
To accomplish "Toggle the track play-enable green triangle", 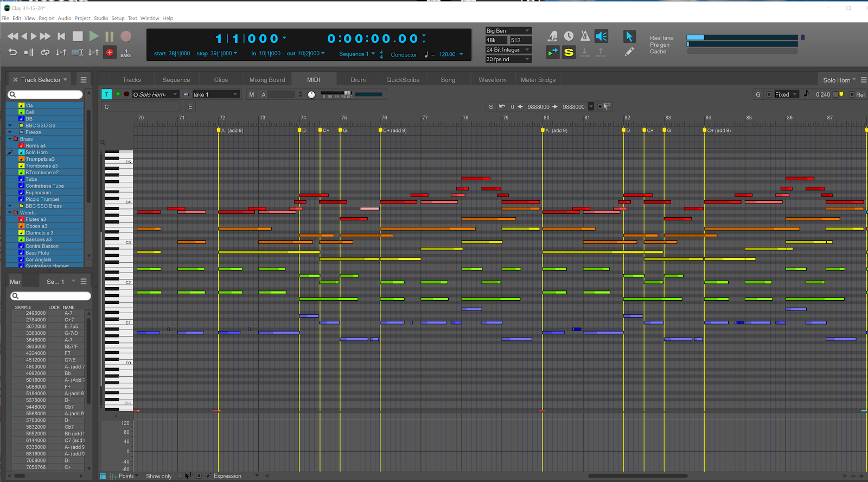I will [x=118, y=94].
